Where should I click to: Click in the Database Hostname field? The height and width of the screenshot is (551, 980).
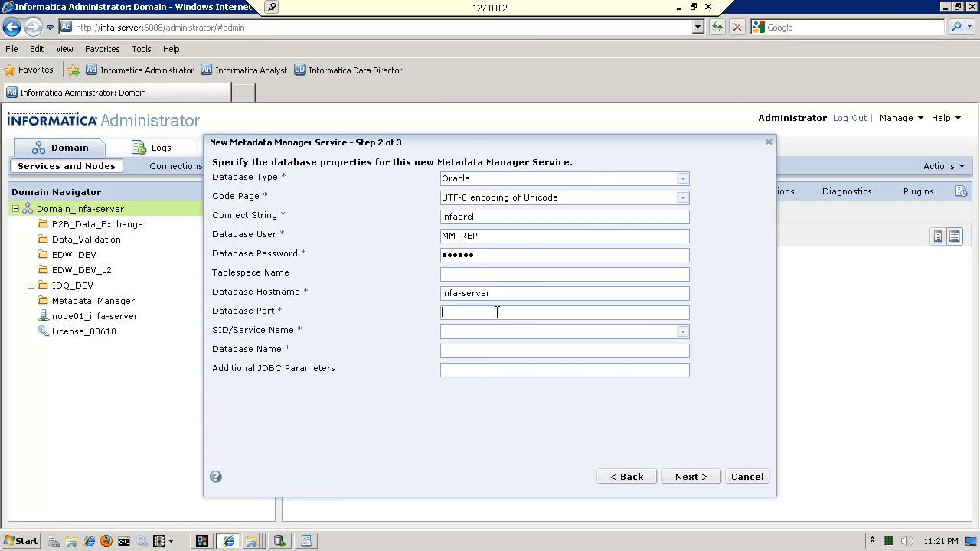[x=564, y=293]
